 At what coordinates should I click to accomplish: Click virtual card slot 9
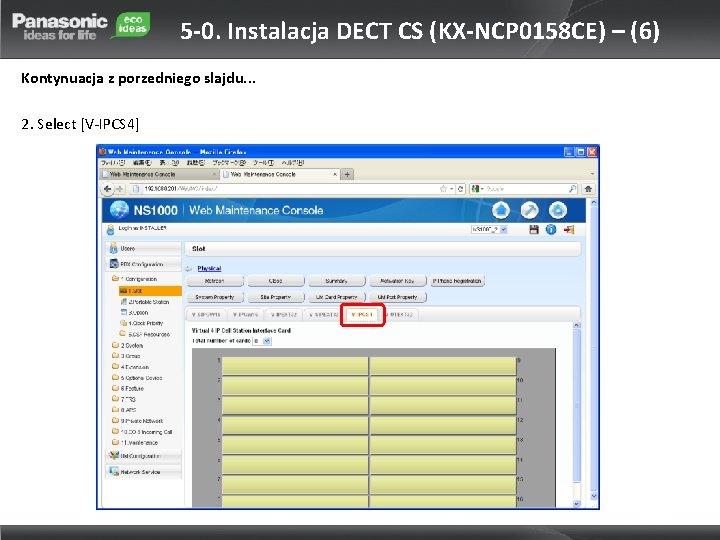pyautogui.click(x=444, y=366)
